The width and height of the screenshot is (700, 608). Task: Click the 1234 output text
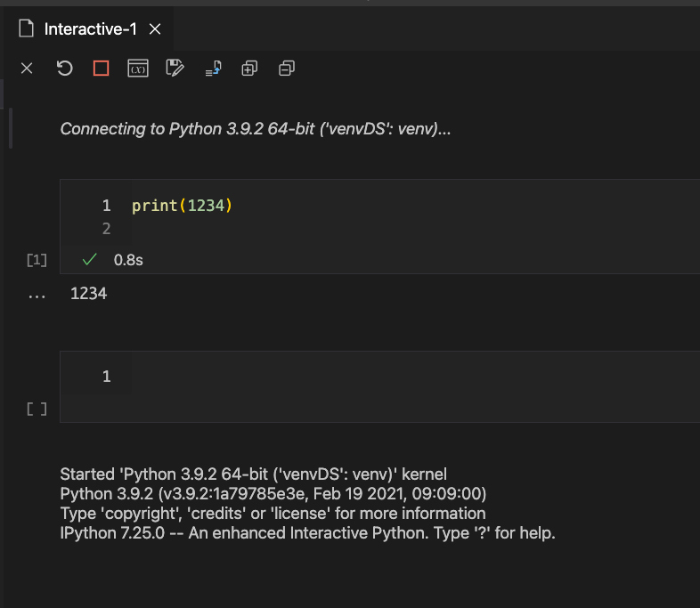tap(89, 294)
